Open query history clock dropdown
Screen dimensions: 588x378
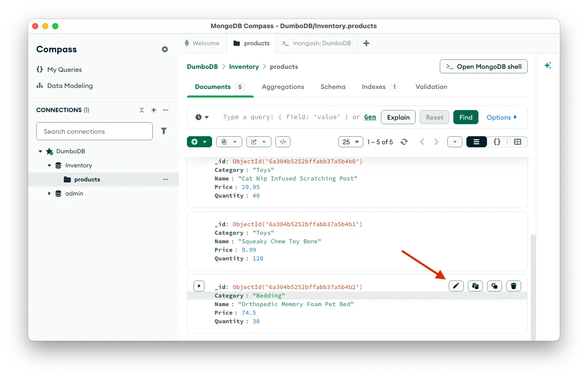[202, 117]
